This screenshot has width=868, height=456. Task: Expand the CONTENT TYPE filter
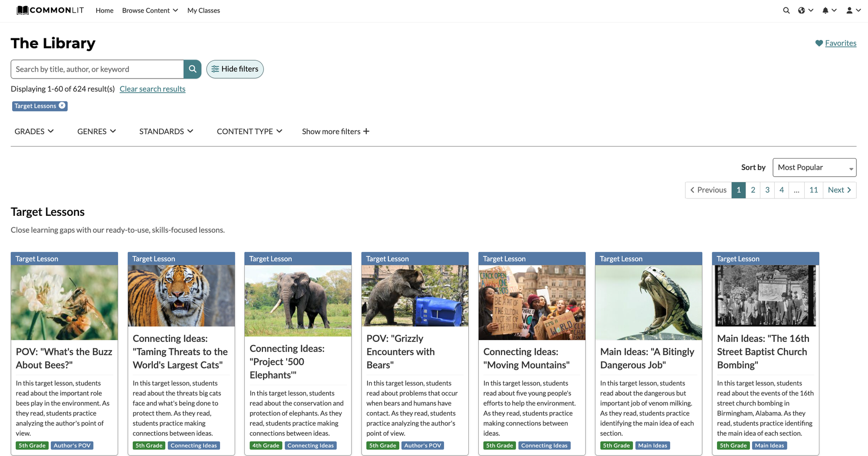click(x=250, y=131)
